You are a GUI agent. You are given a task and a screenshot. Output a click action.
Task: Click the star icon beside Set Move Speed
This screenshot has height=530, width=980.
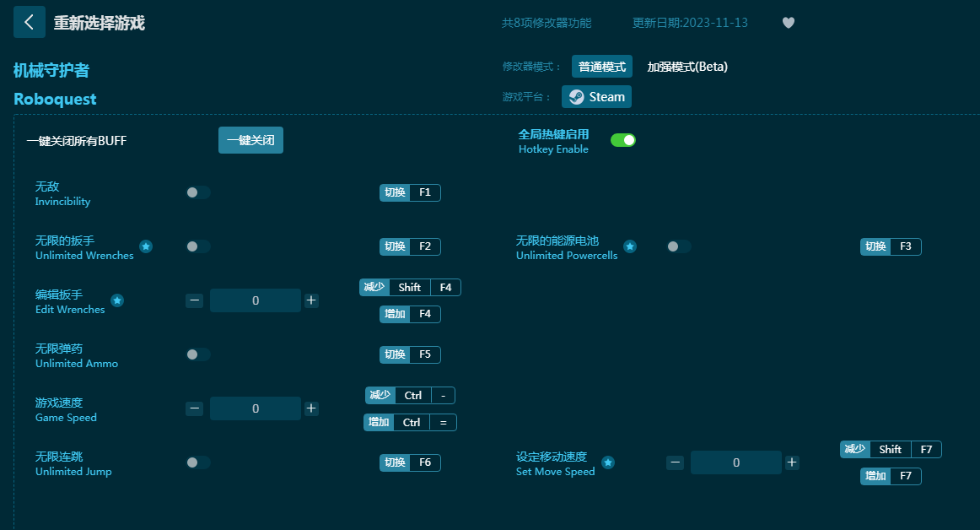tap(608, 462)
